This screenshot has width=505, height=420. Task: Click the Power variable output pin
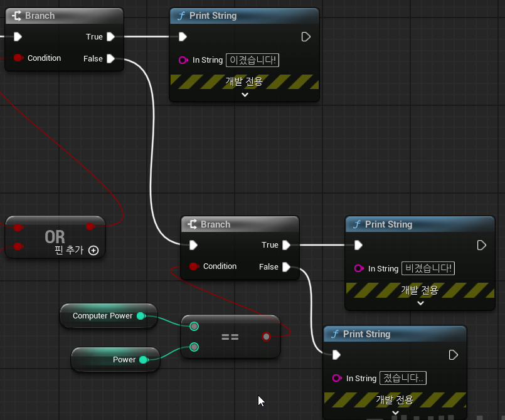[144, 360]
